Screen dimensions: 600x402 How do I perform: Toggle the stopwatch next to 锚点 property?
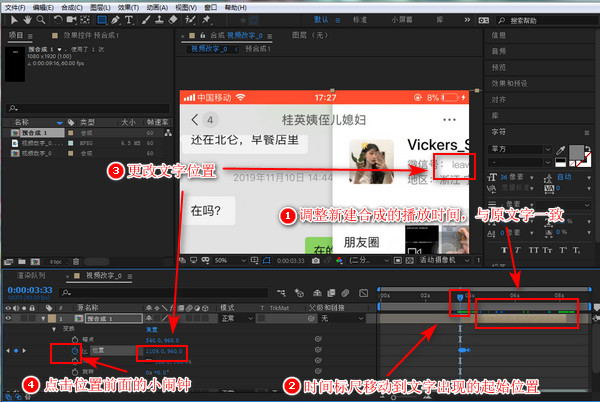coord(75,341)
